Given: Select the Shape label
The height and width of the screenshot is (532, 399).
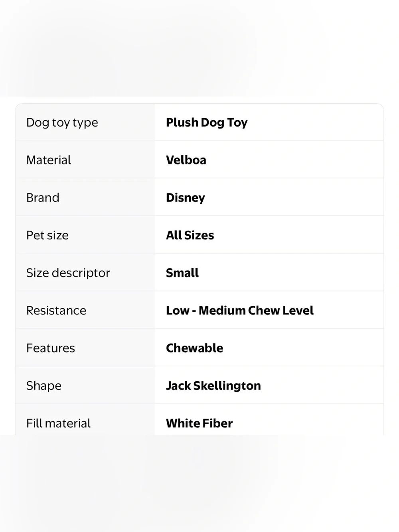Looking at the screenshot, I should (x=43, y=386).
